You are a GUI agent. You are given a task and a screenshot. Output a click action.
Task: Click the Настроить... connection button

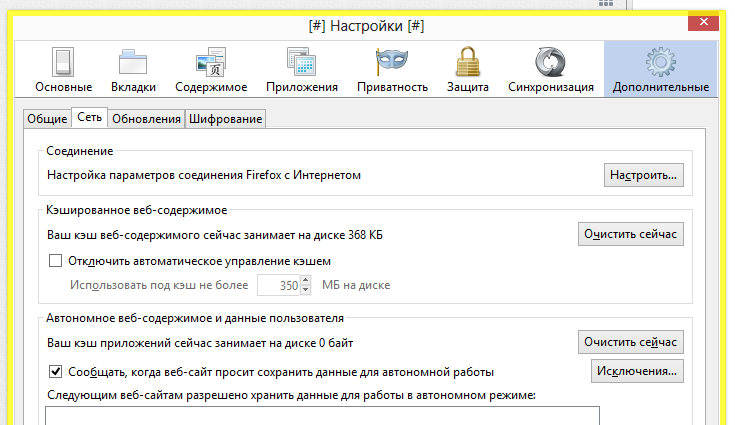point(643,175)
